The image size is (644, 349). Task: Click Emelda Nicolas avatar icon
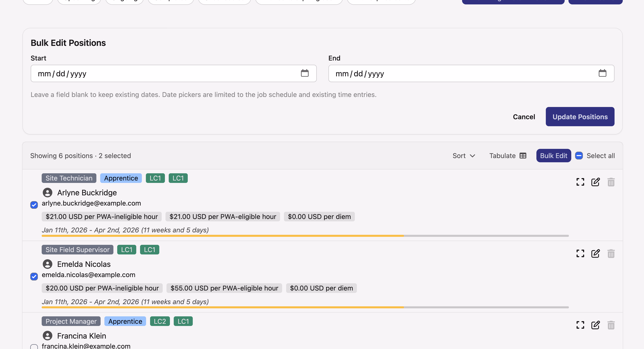click(x=47, y=264)
